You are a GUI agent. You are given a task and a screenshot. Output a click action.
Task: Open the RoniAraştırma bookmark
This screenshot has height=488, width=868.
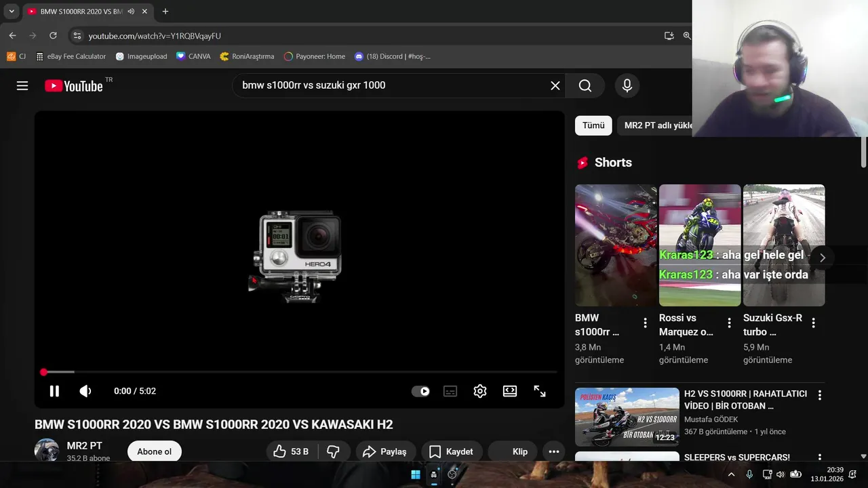(x=247, y=56)
